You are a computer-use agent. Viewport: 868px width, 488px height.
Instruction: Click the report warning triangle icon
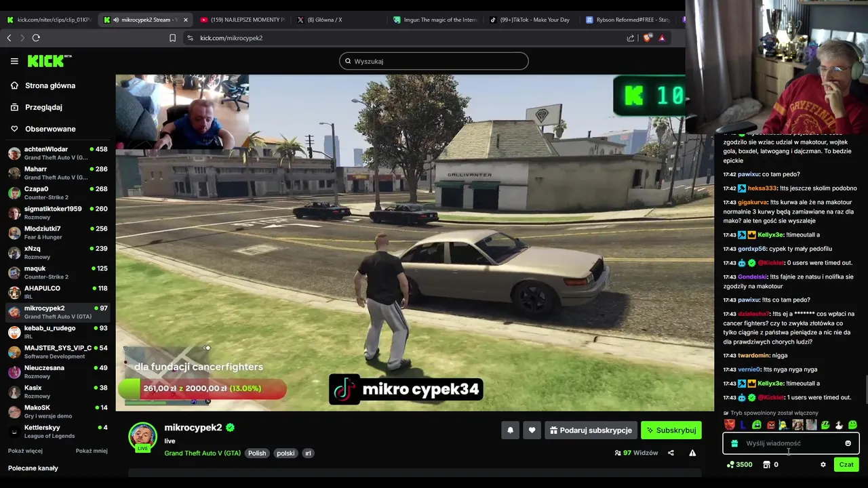692,453
